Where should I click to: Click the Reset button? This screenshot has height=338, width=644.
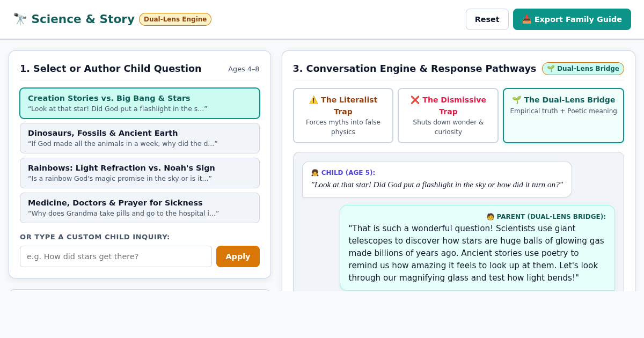(487, 19)
